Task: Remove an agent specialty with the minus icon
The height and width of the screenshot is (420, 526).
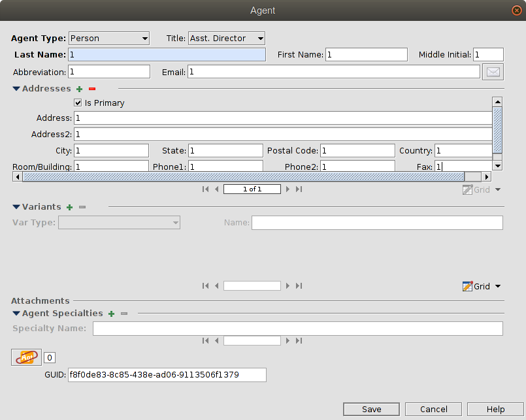Action: coord(123,313)
